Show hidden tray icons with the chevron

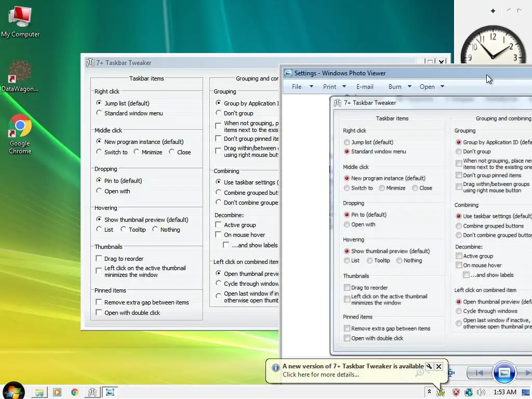(429, 392)
